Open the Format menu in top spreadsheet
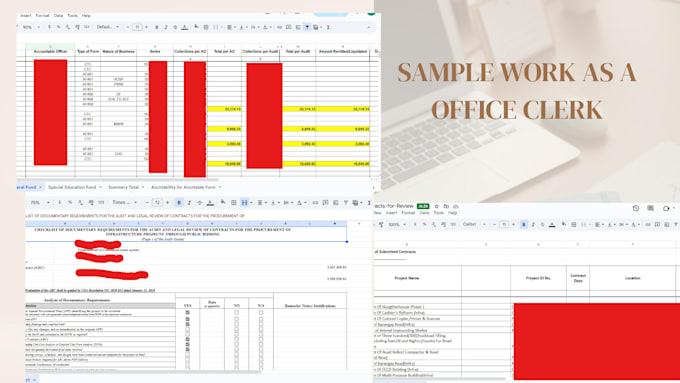Image resolution: width=680 pixels, height=383 pixels. pos(42,16)
